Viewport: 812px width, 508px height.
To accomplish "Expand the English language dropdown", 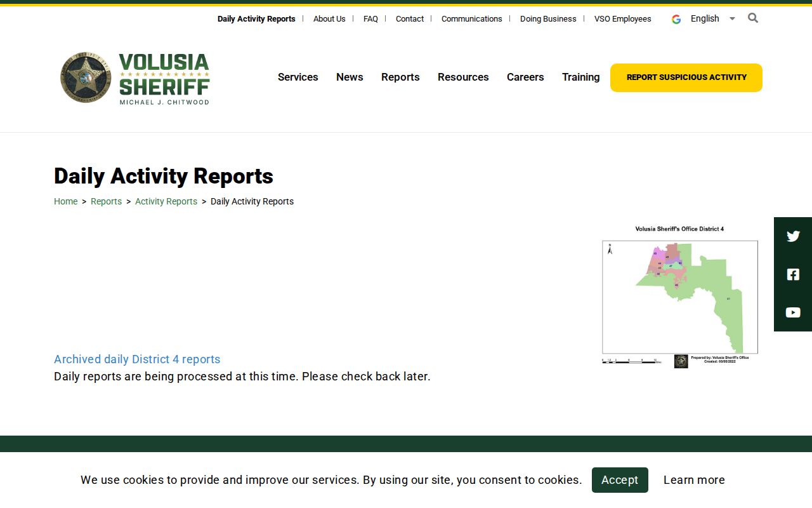I will tap(712, 18).
